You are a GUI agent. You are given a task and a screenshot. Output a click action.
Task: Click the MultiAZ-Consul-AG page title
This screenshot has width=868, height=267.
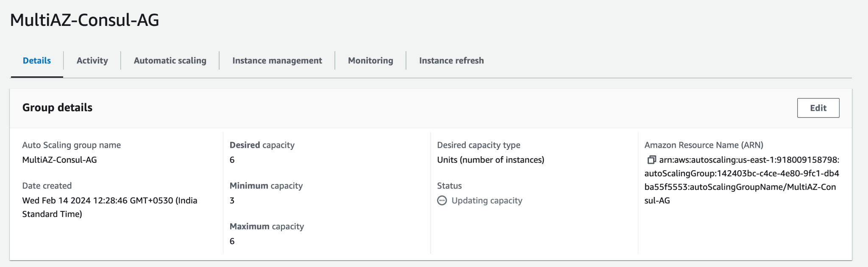(84, 20)
